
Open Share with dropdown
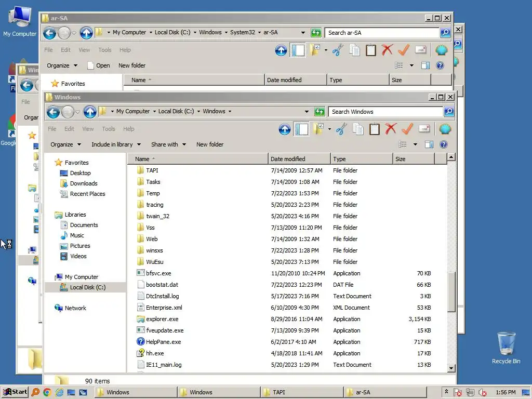tap(169, 144)
